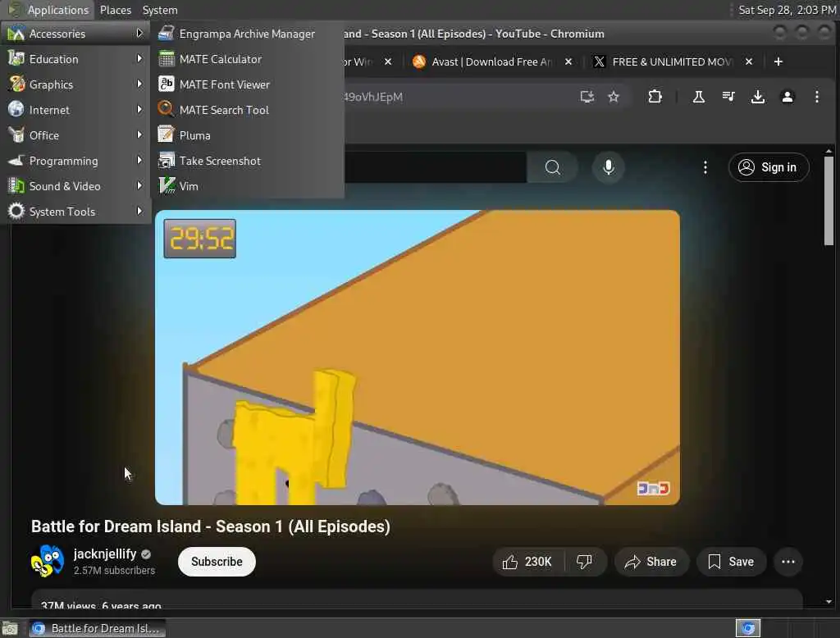Bookmark this page with star icon
Screen dimensions: 840x638
coord(614,97)
